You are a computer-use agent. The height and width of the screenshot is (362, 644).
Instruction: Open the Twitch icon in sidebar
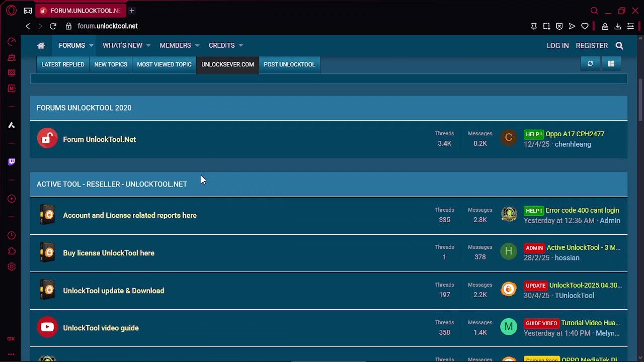click(x=11, y=161)
